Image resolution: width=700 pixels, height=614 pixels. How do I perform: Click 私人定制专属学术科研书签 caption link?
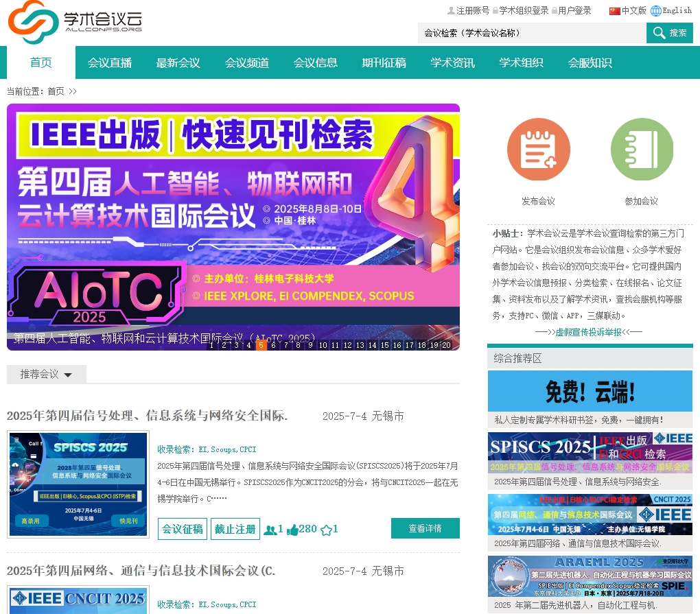tap(579, 420)
